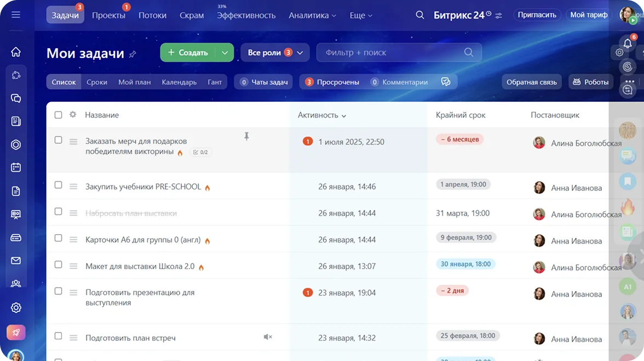
Task: Unmute the task Подготовить план встреч
Action: tap(268, 336)
